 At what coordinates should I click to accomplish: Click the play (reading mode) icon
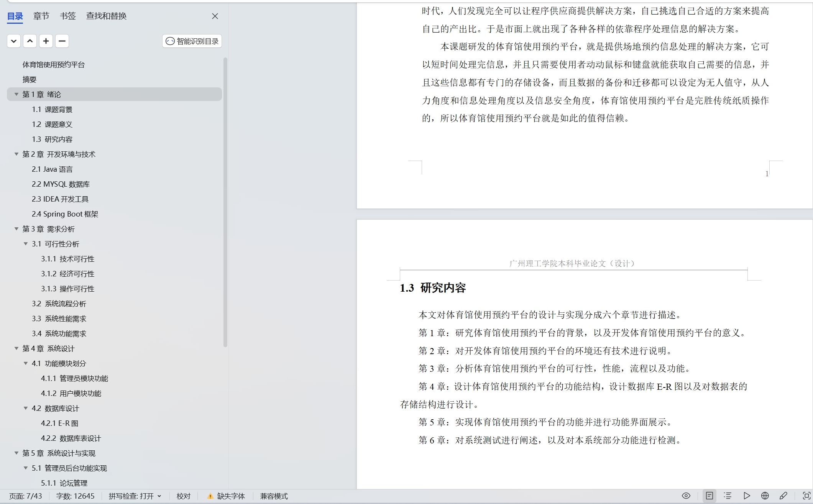tap(747, 496)
